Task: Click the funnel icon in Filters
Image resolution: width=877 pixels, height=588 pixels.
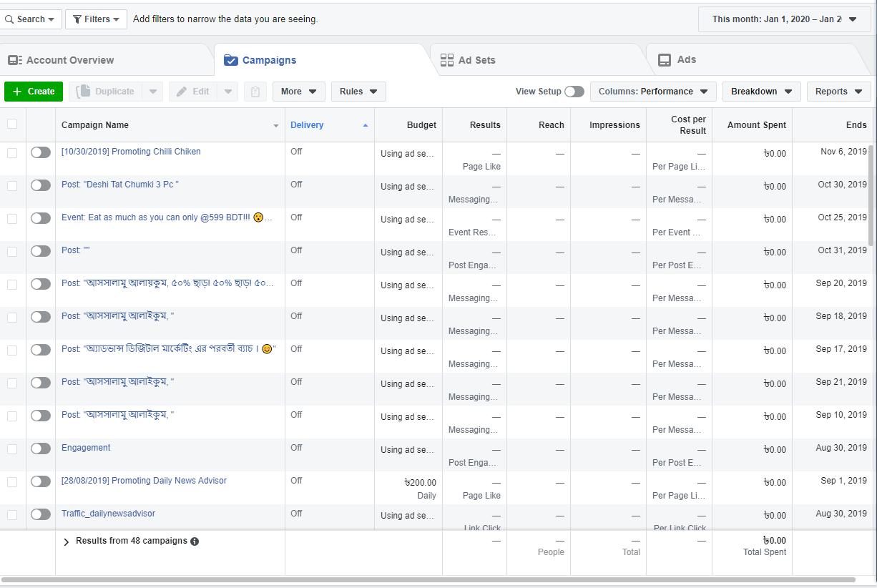Action: pyautogui.click(x=76, y=19)
